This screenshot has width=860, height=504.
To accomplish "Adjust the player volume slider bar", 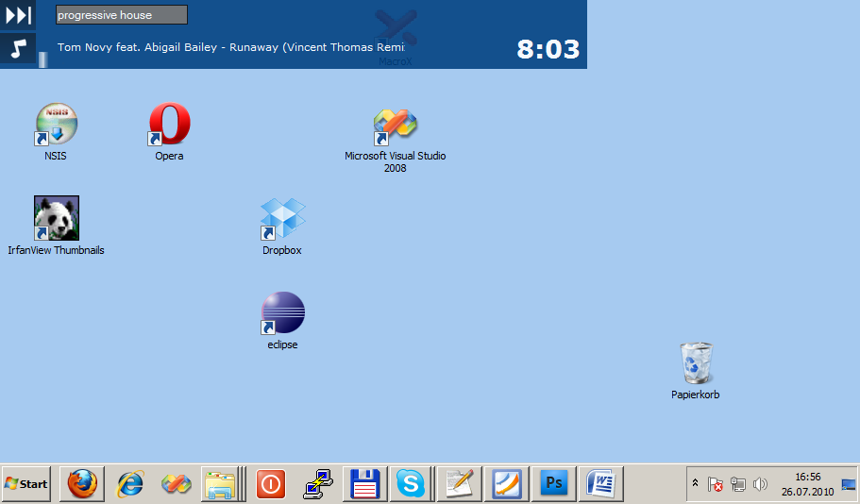I will coord(42,59).
